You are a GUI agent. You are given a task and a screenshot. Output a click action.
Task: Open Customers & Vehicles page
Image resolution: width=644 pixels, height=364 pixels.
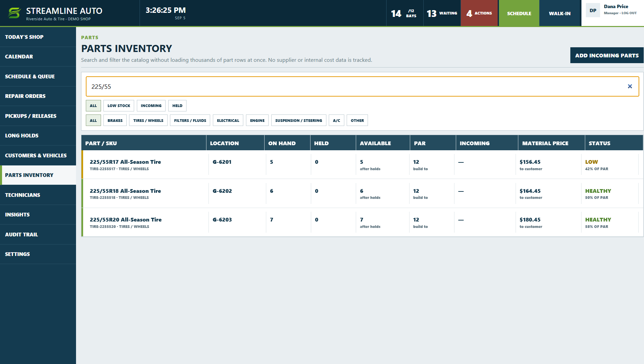click(38, 155)
